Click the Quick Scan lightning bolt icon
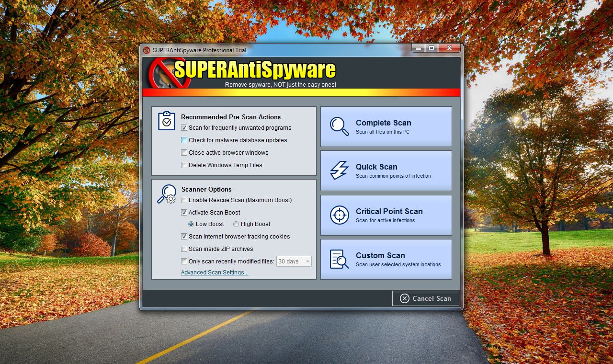The width and height of the screenshot is (613, 364). (339, 171)
